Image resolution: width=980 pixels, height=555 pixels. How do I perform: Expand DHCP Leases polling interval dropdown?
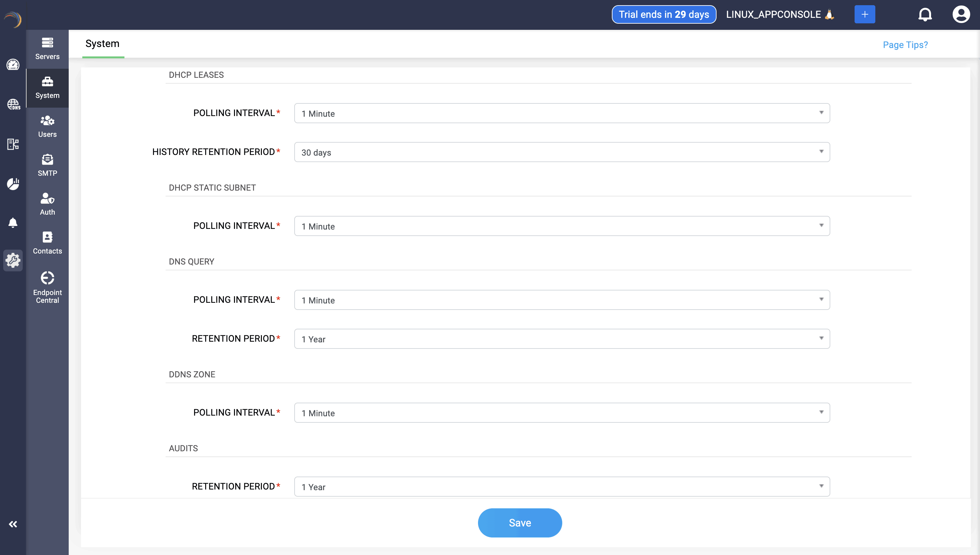(x=562, y=113)
